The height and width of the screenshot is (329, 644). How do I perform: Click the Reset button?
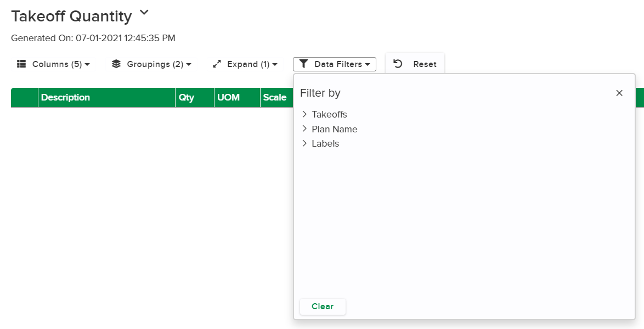415,64
